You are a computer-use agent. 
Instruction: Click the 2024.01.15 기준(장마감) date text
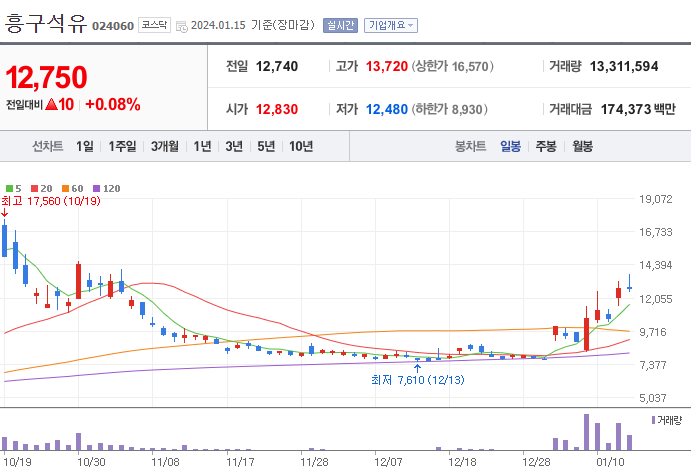pyautogui.click(x=253, y=25)
